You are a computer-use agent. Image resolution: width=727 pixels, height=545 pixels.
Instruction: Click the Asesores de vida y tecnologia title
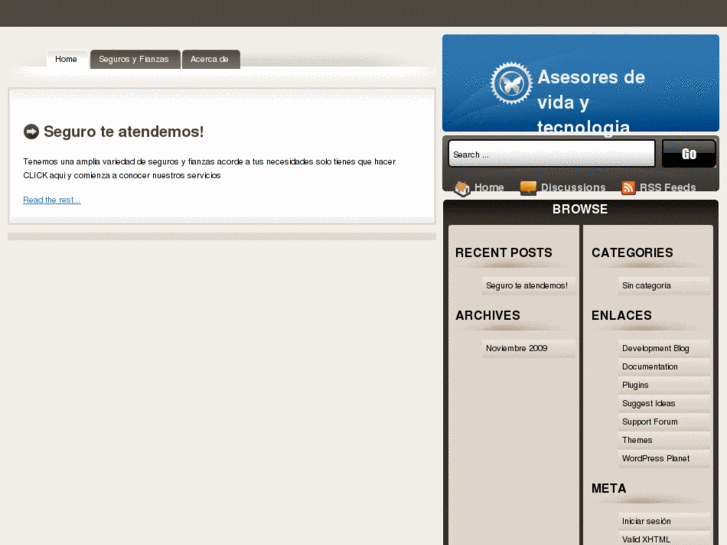591,102
